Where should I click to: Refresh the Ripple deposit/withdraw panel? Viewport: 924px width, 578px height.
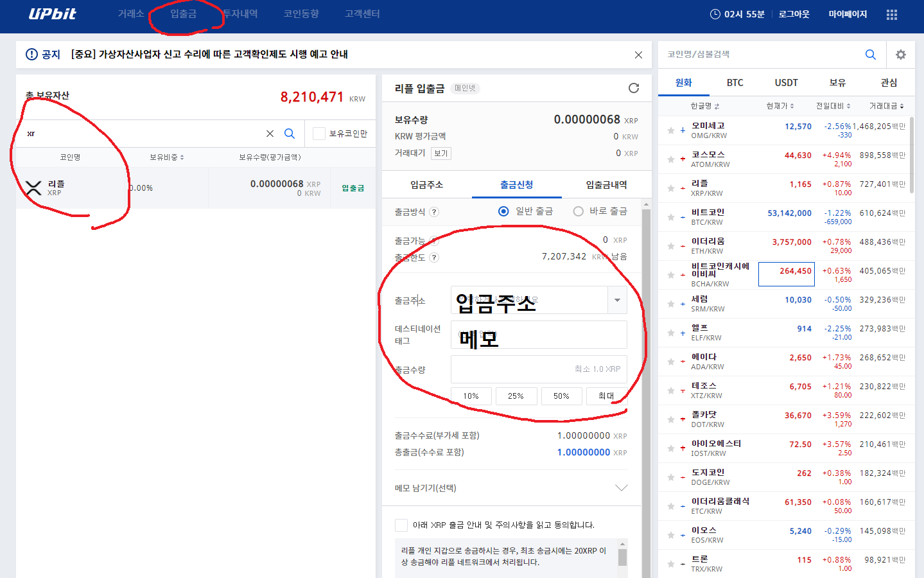[634, 88]
